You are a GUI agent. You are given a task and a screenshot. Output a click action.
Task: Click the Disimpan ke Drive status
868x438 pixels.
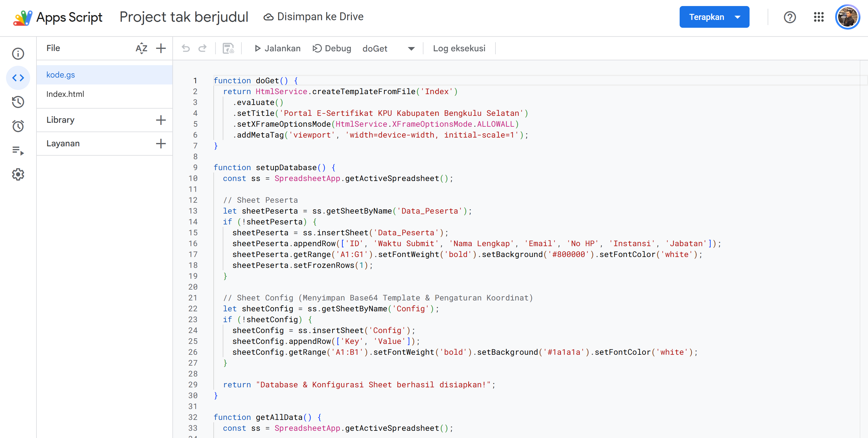[313, 17]
